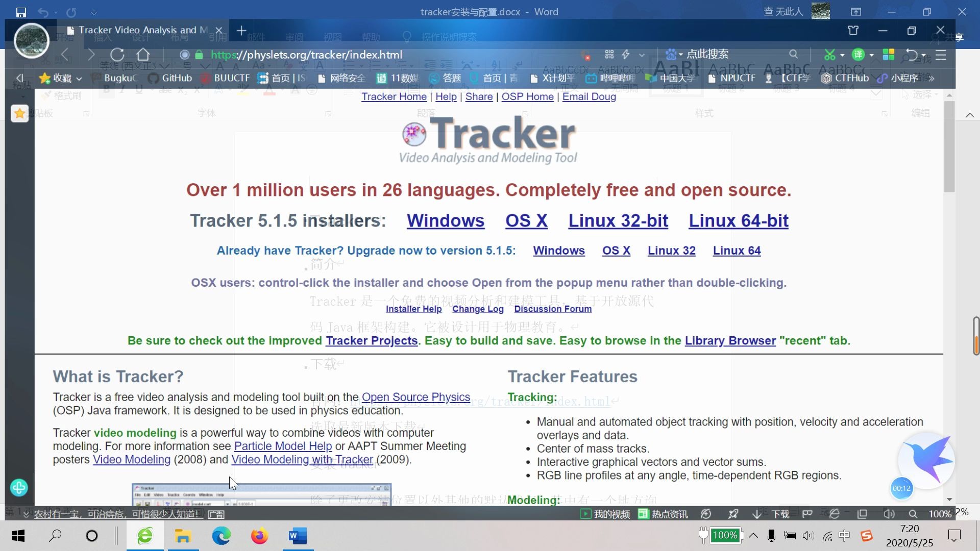
Task: Click the translate icon in toolbar
Action: [x=858, y=55]
